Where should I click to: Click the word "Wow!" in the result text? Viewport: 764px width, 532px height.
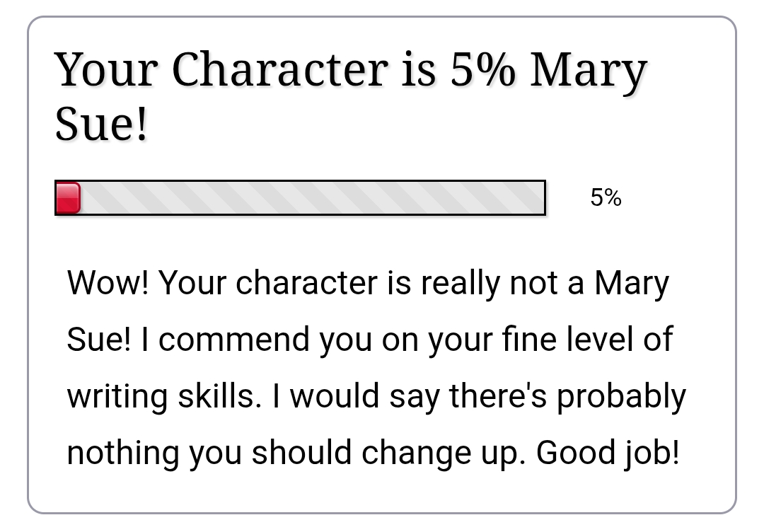108,283
